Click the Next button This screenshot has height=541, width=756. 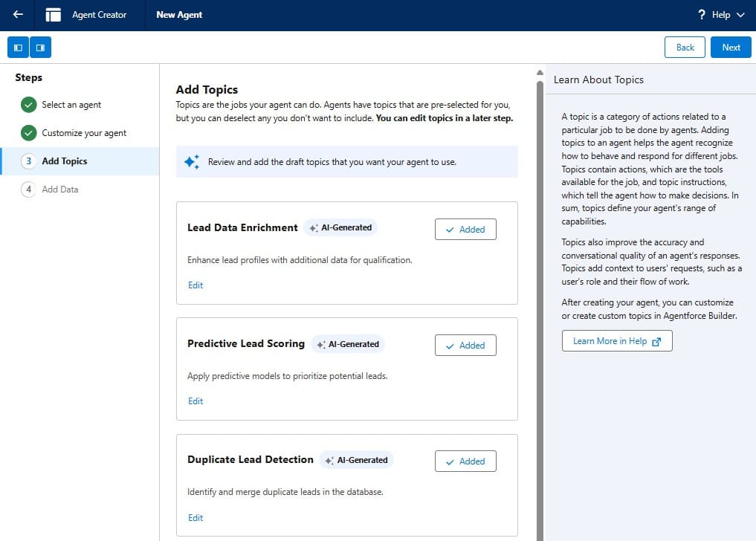[731, 48]
